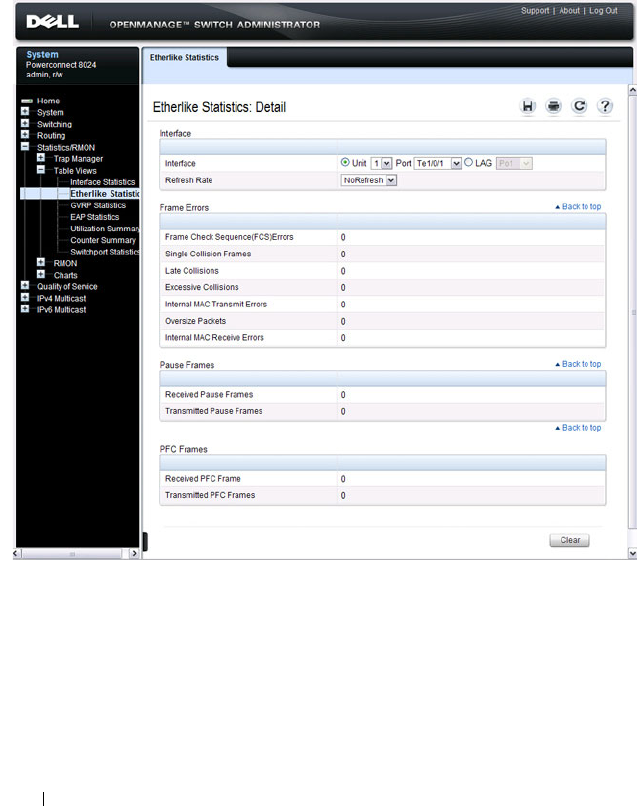Click the Received PFC Frame label

203,479
